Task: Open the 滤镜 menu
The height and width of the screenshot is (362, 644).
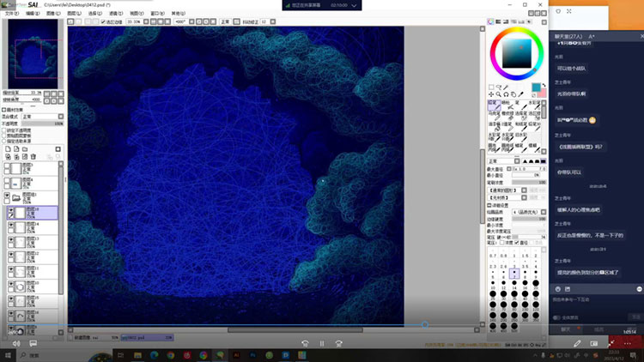Action: 115,14
